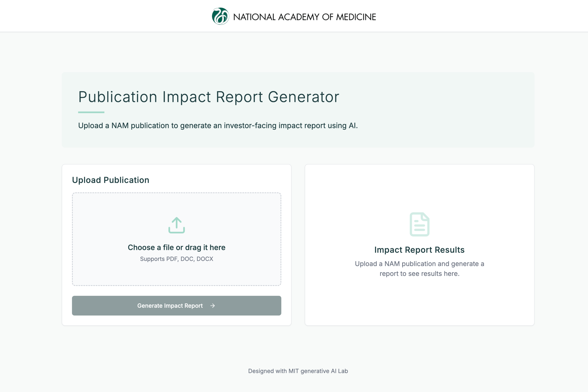This screenshot has width=588, height=392.
Task: Click the white top header bar
Action: [100, 15]
